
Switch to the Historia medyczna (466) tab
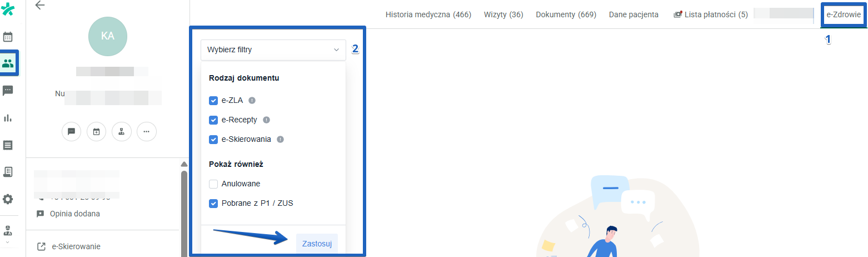[x=428, y=14]
